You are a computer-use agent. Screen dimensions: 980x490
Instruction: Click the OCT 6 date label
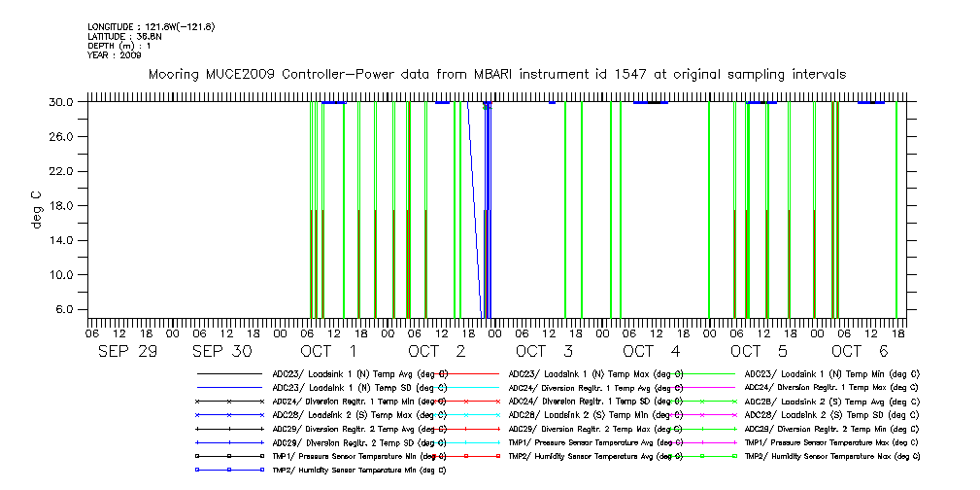point(861,352)
